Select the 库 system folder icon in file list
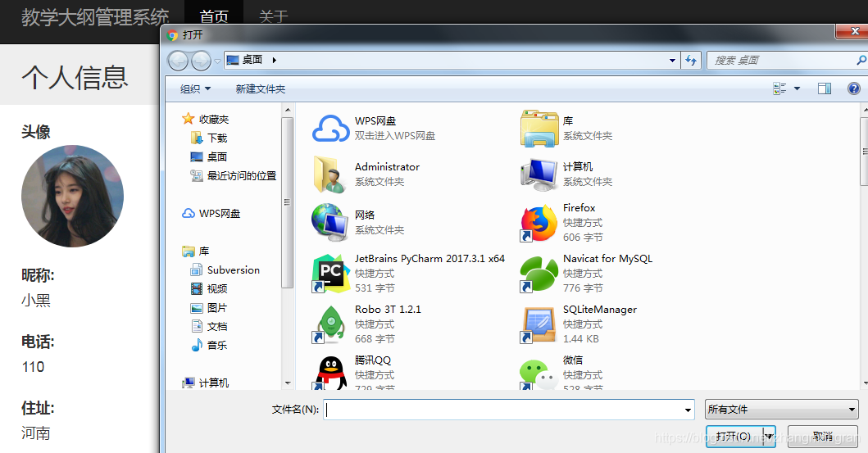Image resolution: width=868 pixels, height=453 pixels. (x=539, y=129)
